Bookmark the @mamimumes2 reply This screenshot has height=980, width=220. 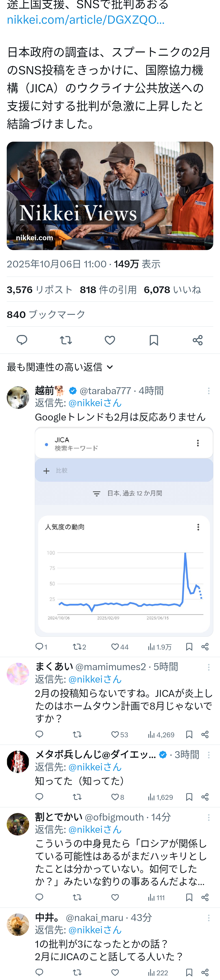(189, 734)
